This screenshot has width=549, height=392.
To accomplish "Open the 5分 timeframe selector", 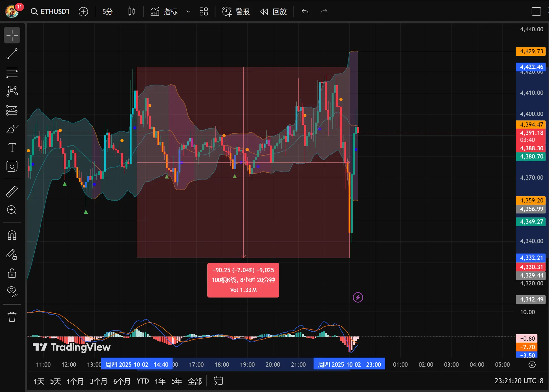I will point(107,12).
